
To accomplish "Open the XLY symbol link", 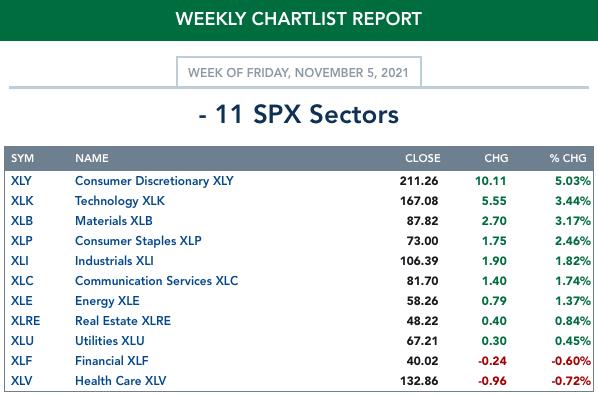I will tap(21, 181).
